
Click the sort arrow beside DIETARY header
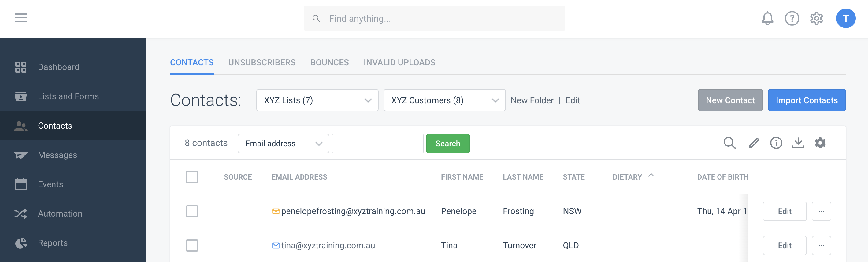tap(651, 175)
